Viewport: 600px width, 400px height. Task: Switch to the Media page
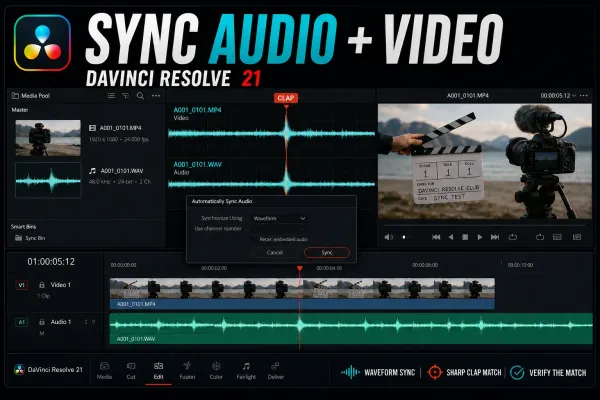pos(104,371)
